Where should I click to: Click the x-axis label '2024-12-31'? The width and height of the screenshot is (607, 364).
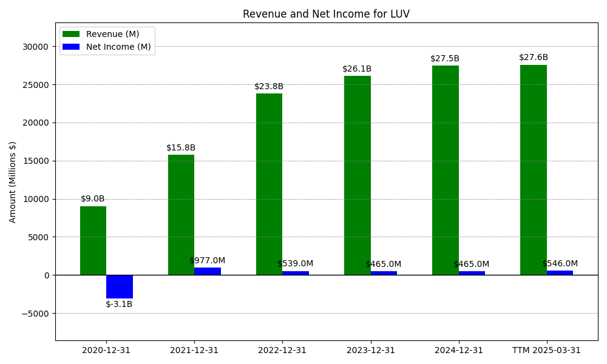459,351
